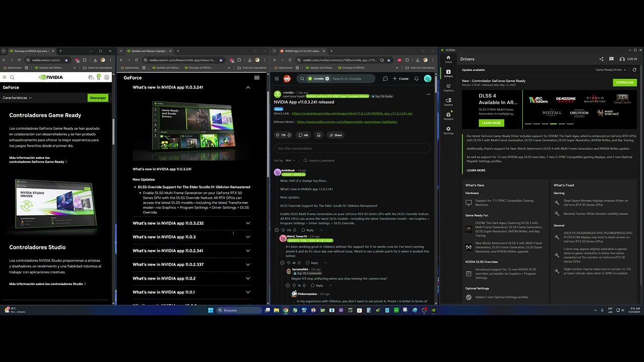Expand What's new in NVIDIA app 11.0.1

191,292
